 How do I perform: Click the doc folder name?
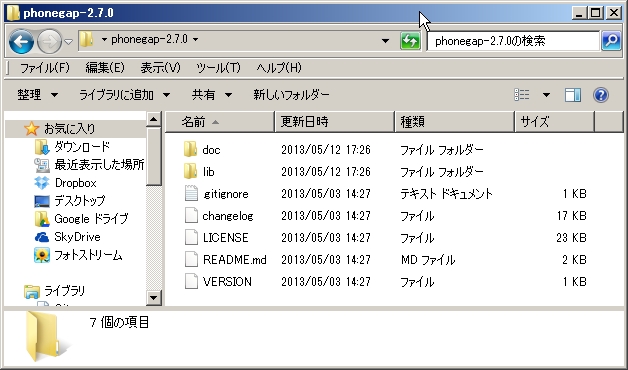pos(211,150)
